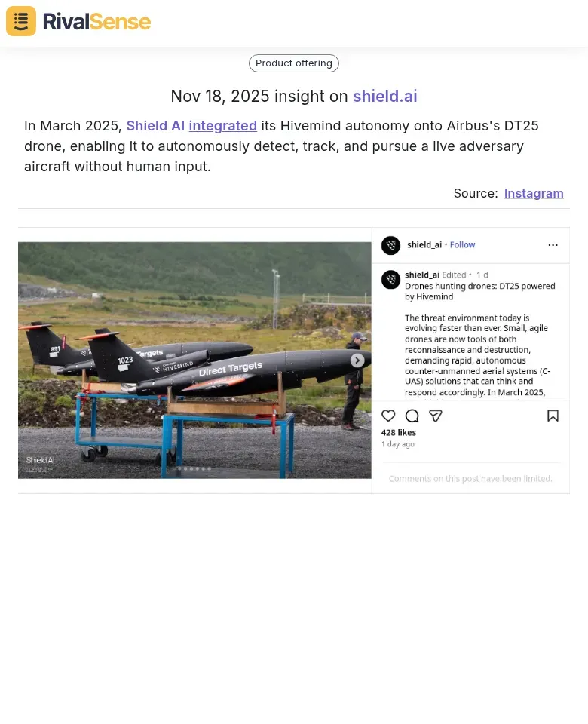This screenshot has height=724, width=588.
Task: Click the RivalSense yellow list logo icon
Action: click(x=21, y=21)
